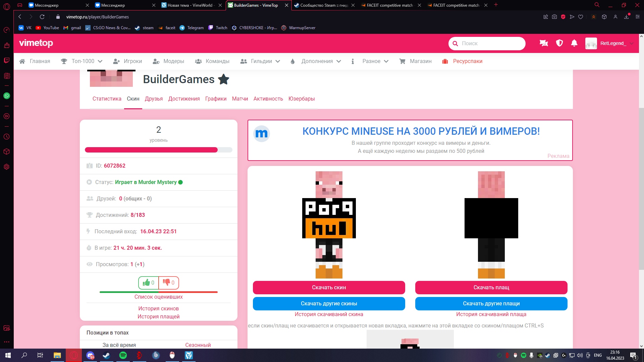Click the favorite star next to BuilderGames
This screenshot has height=362, width=644.
point(223,79)
